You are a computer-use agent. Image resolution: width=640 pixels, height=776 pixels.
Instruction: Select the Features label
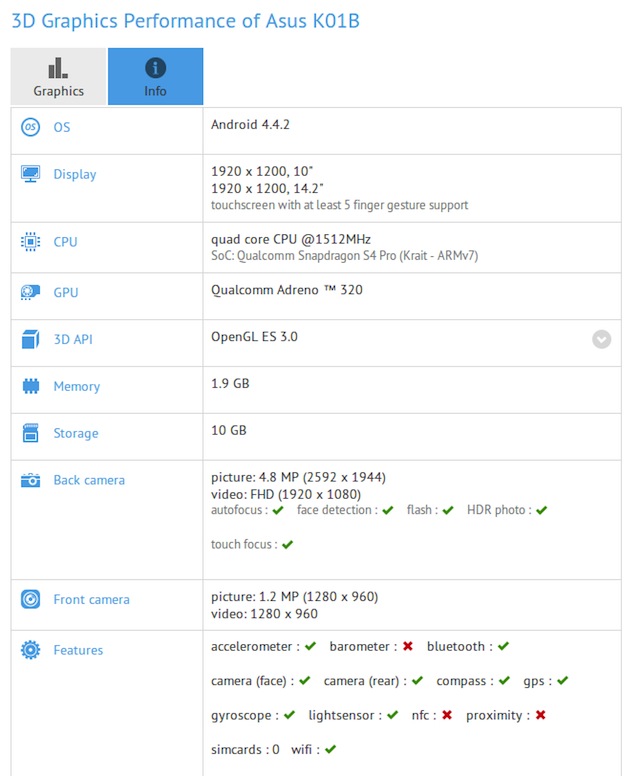pyautogui.click(x=78, y=650)
